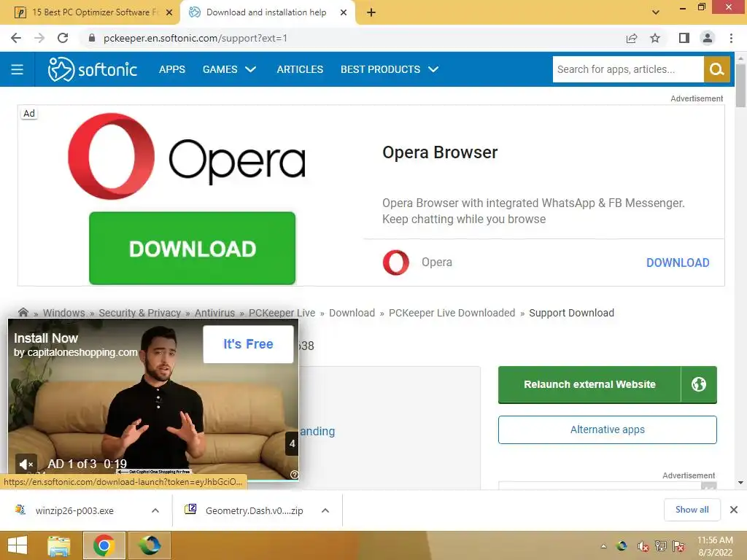
Task: Open the Download breadcrumb link
Action: (x=352, y=313)
